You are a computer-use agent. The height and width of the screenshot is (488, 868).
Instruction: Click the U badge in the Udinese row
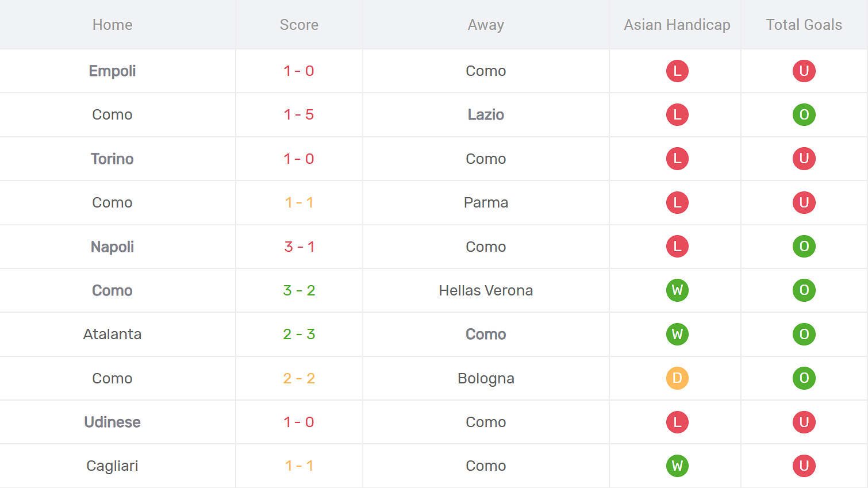click(x=804, y=422)
